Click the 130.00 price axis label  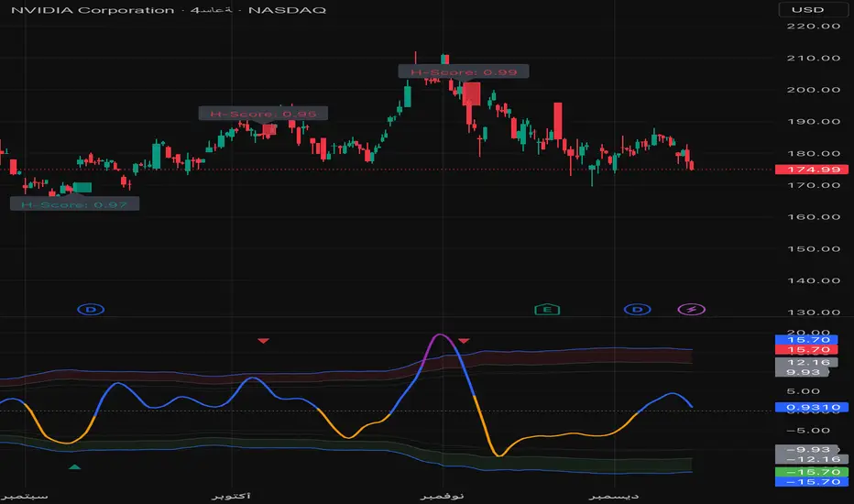coord(813,312)
